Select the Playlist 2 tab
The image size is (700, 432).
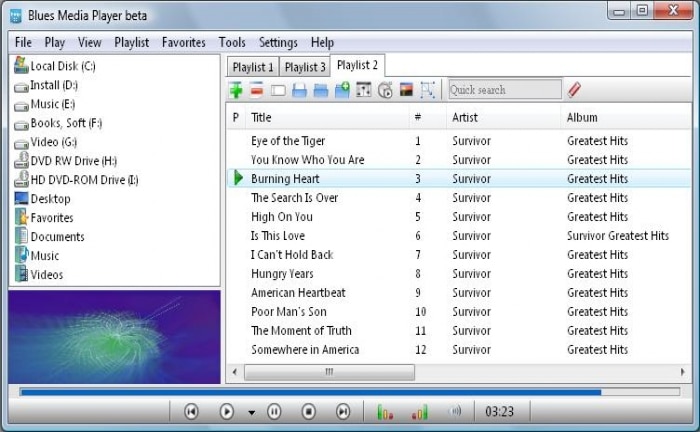358,66
